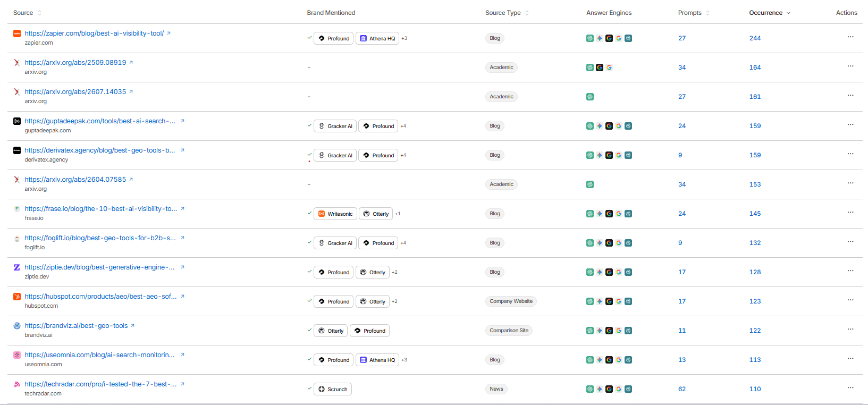Open external link arrow beside the techradar URL

[x=182, y=384]
